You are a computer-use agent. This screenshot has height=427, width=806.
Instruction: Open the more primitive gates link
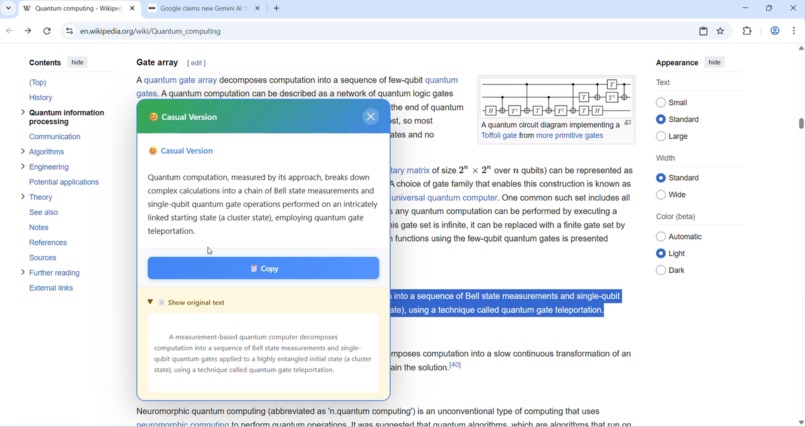click(570, 136)
